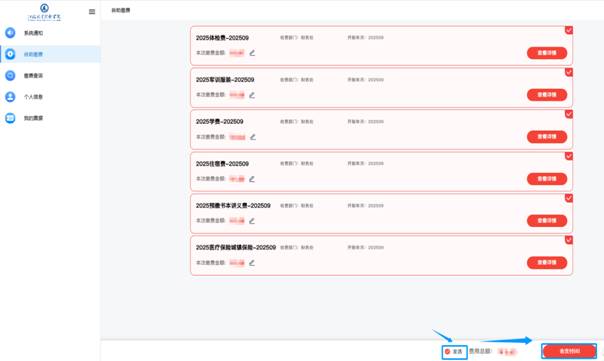Click the college logo above the sidebar
The image size is (604, 361).
point(44,12)
